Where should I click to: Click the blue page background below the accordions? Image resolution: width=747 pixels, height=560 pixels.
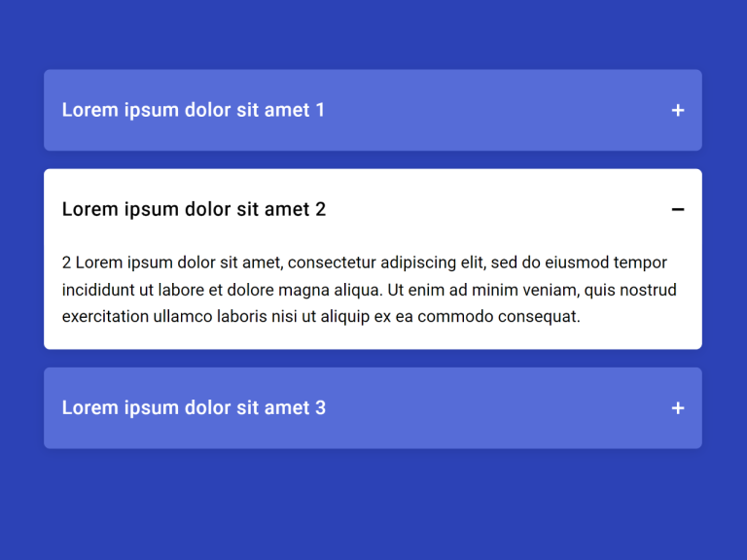click(373, 507)
